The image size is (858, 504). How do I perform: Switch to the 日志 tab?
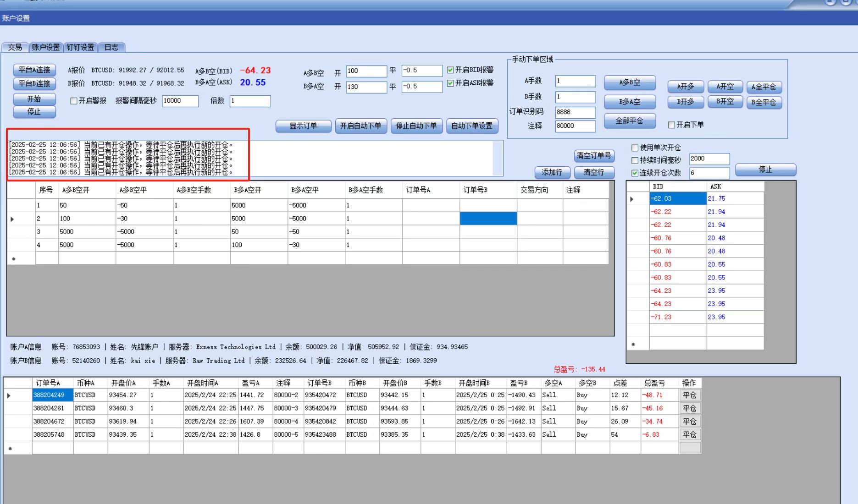coord(111,47)
